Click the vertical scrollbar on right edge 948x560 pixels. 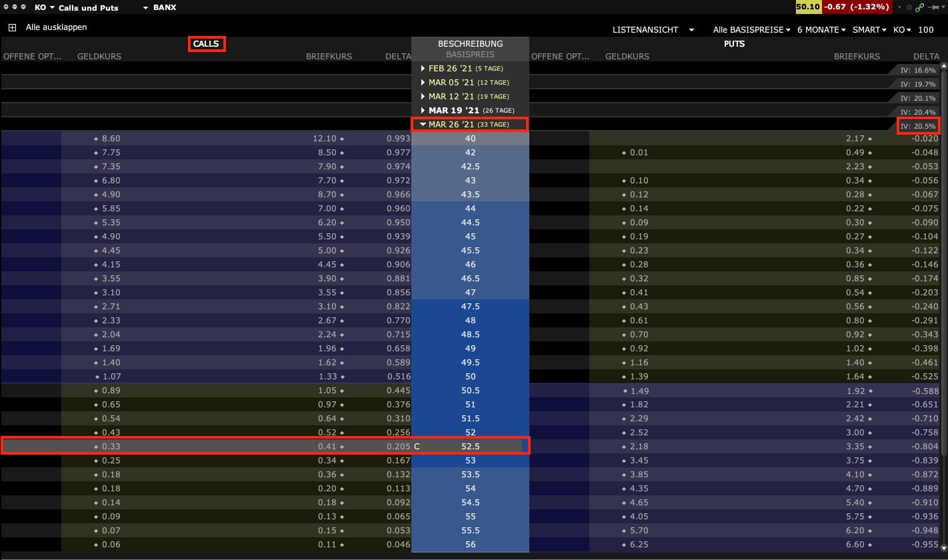coord(943,267)
